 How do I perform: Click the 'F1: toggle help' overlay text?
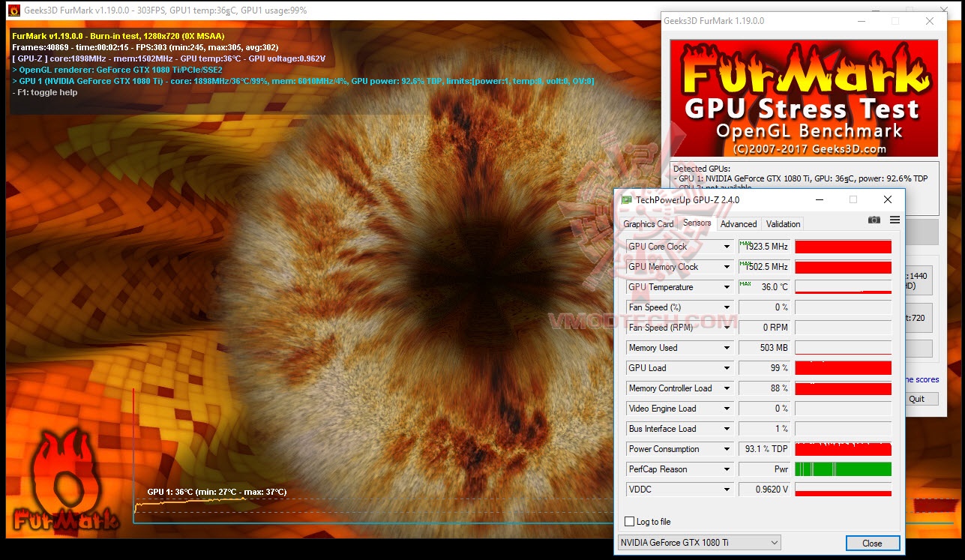click(x=45, y=92)
